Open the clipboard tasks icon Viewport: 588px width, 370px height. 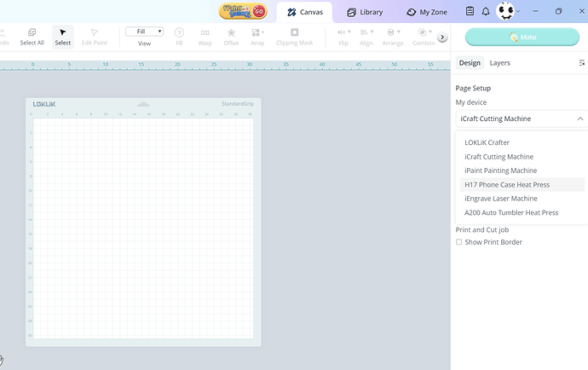470,12
